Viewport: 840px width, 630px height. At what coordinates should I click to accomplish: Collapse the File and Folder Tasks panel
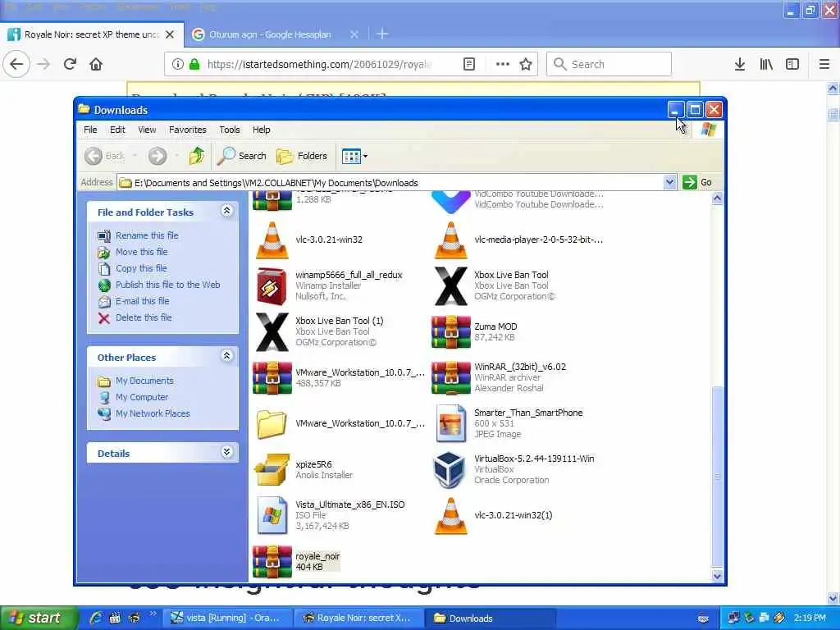click(x=226, y=211)
